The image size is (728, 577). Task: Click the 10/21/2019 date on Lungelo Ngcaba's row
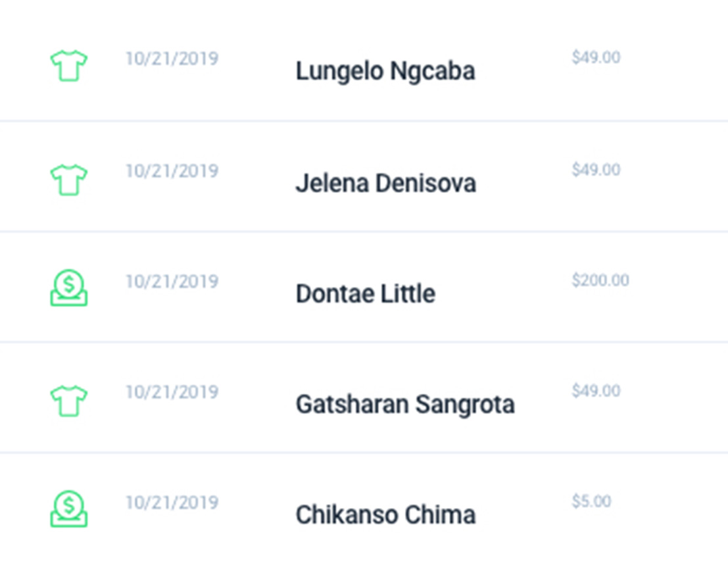pyautogui.click(x=172, y=59)
